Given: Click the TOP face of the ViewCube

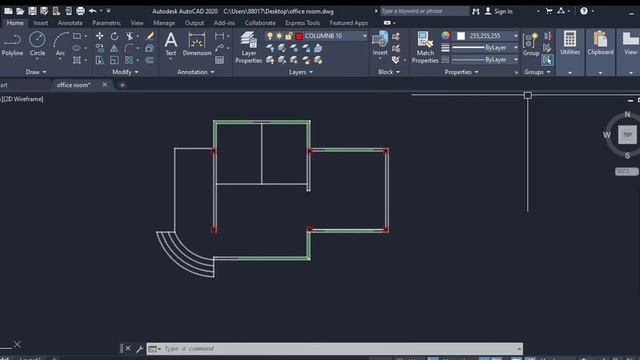Looking at the screenshot, I should pos(627,135).
